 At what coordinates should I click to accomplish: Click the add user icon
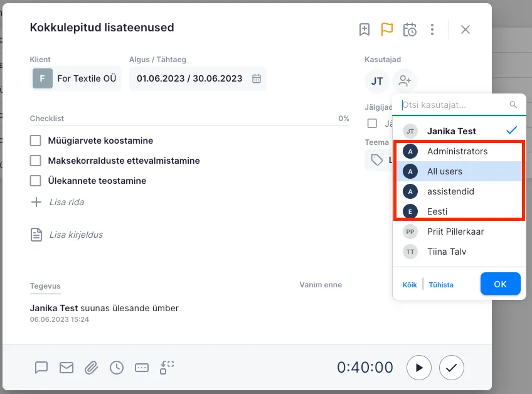click(x=405, y=81)
